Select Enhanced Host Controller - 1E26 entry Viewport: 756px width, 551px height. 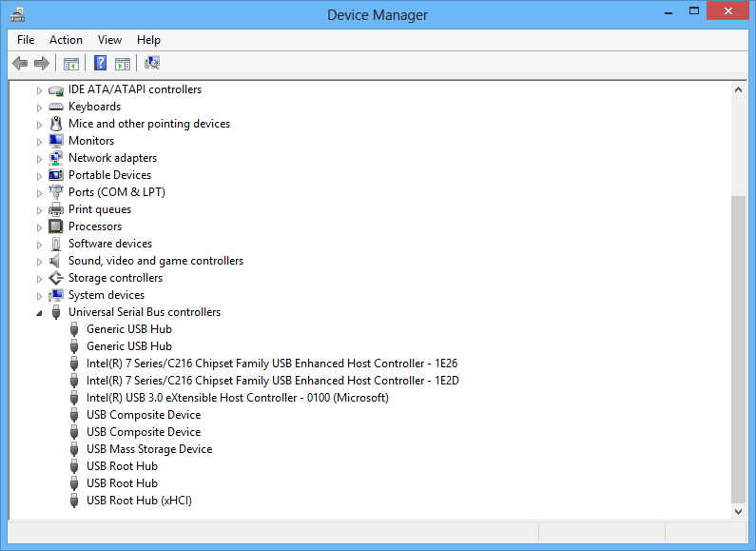coord(272,364)
